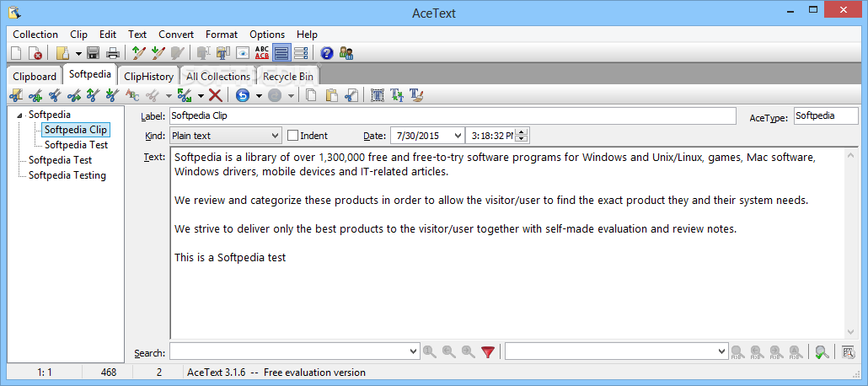Image resolution: width=868 pixels, height=386 pixels.
Task: Open the Options menu
Action: click(x=267, y=35)
